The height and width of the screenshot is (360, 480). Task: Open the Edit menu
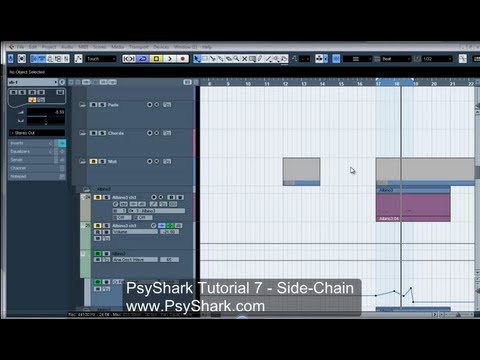(x=33, y=47)
